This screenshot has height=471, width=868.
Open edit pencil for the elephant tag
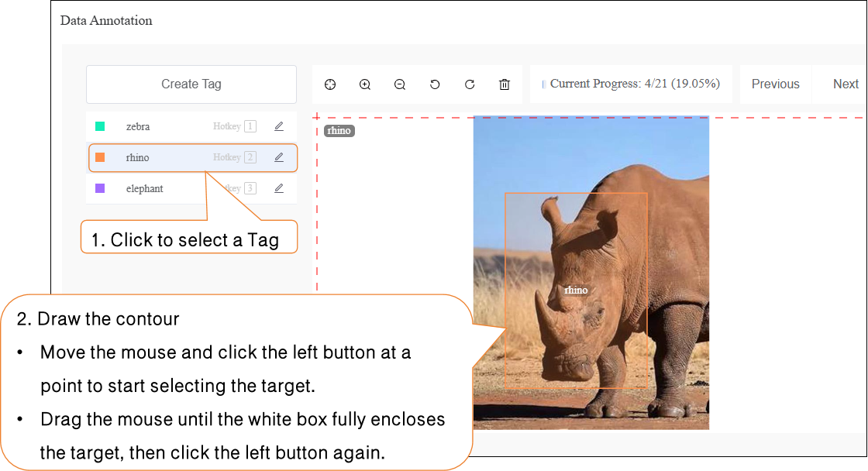click(279, 188)
